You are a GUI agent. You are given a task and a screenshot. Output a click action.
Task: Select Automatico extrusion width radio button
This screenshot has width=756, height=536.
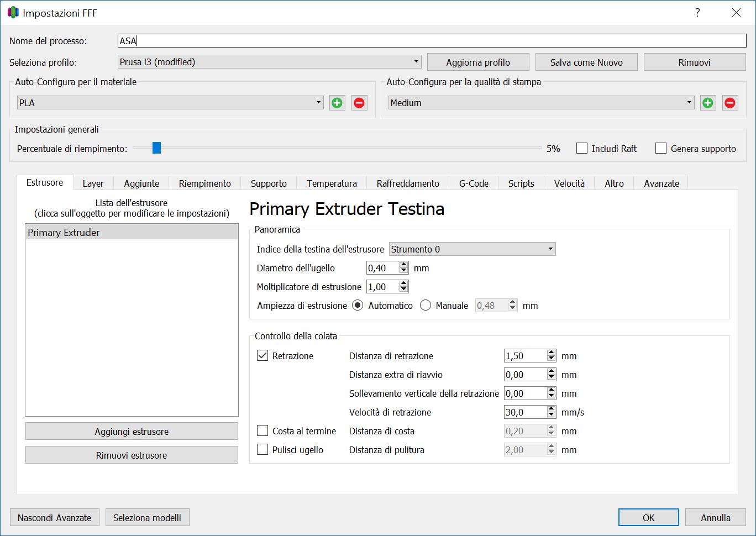(358, 306)
